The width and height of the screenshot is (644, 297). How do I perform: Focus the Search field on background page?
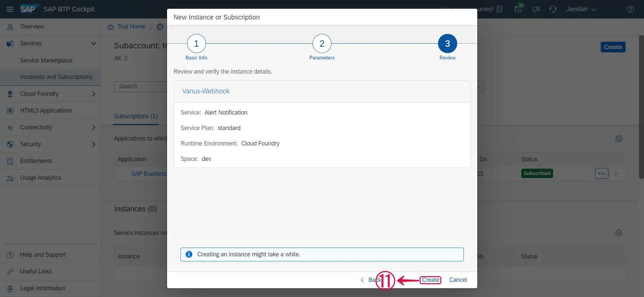[140, 86]
